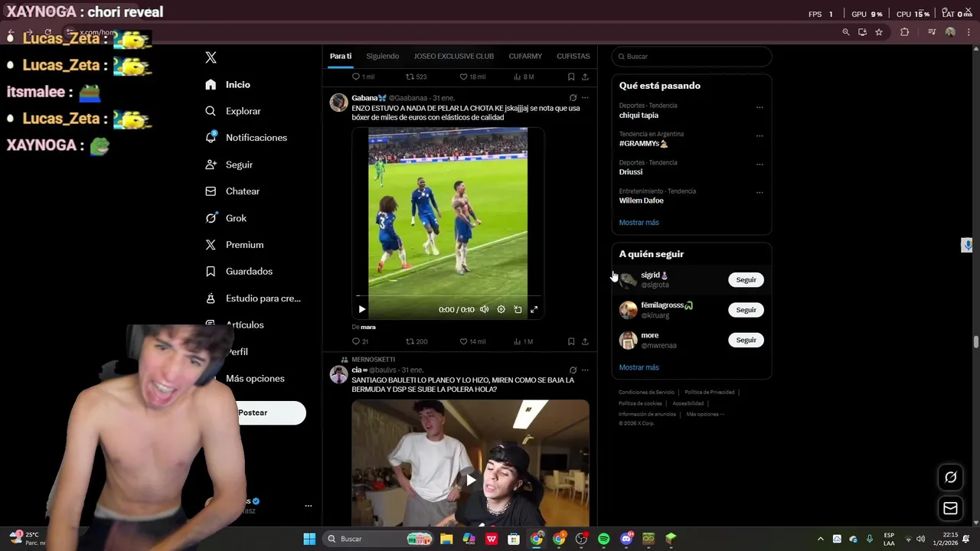980x551 pixels.
Task: Repost Gabana's post with 200 reposts
Action: [416, 341]
